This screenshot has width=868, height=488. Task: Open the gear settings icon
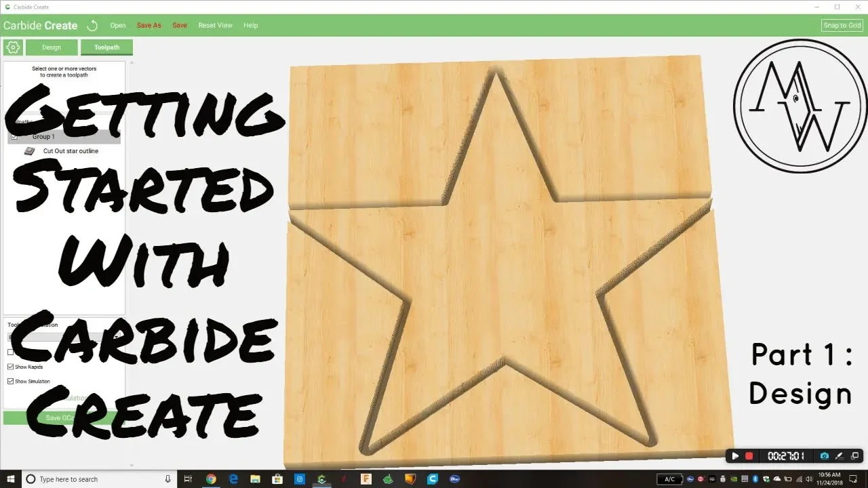click(13, 47)
